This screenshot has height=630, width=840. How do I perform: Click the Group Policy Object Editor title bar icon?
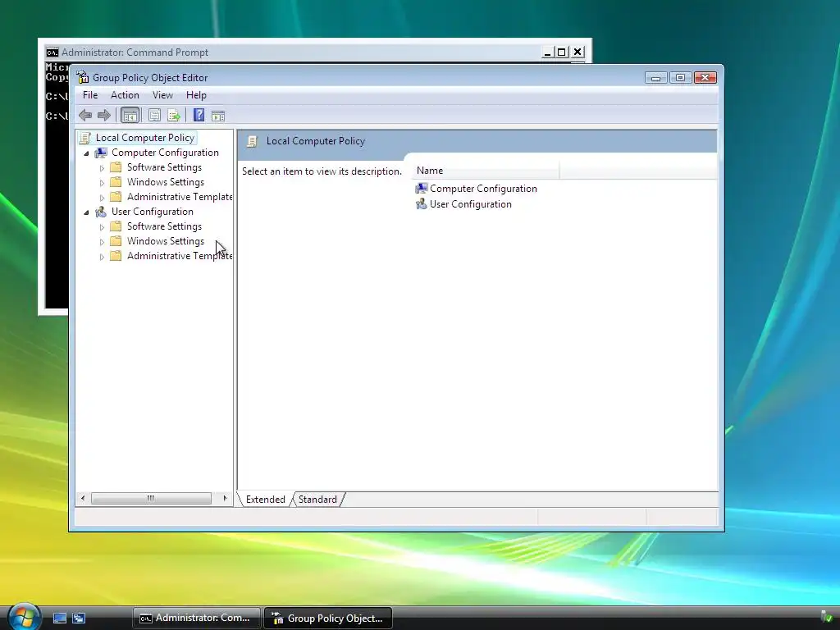click(83, 78)
